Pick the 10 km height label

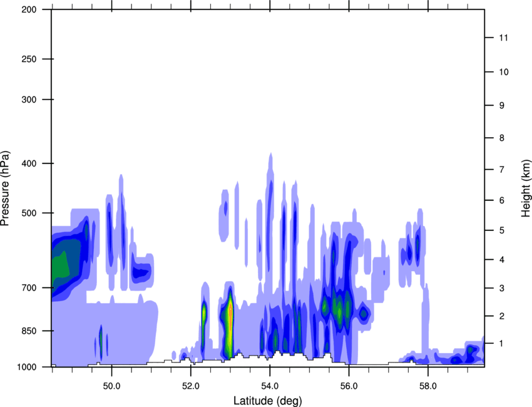pyautogui.click(x=503, y=72)
